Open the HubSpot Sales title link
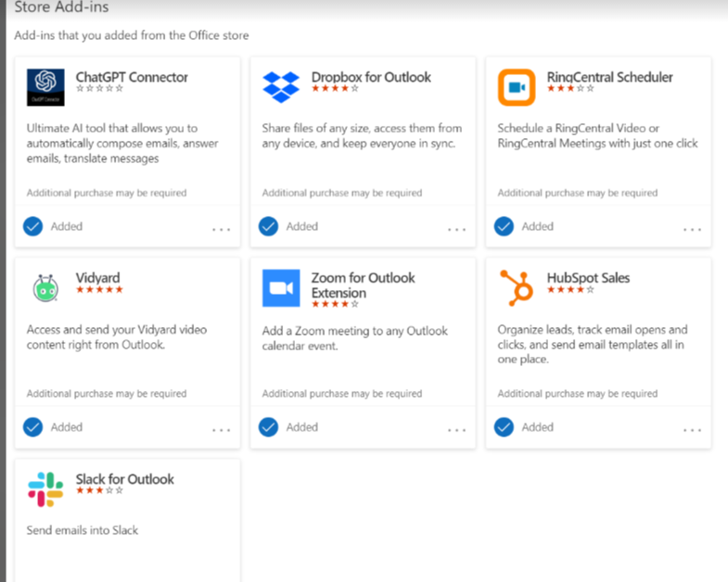The image size is (728, 582). tap(588, 278)
